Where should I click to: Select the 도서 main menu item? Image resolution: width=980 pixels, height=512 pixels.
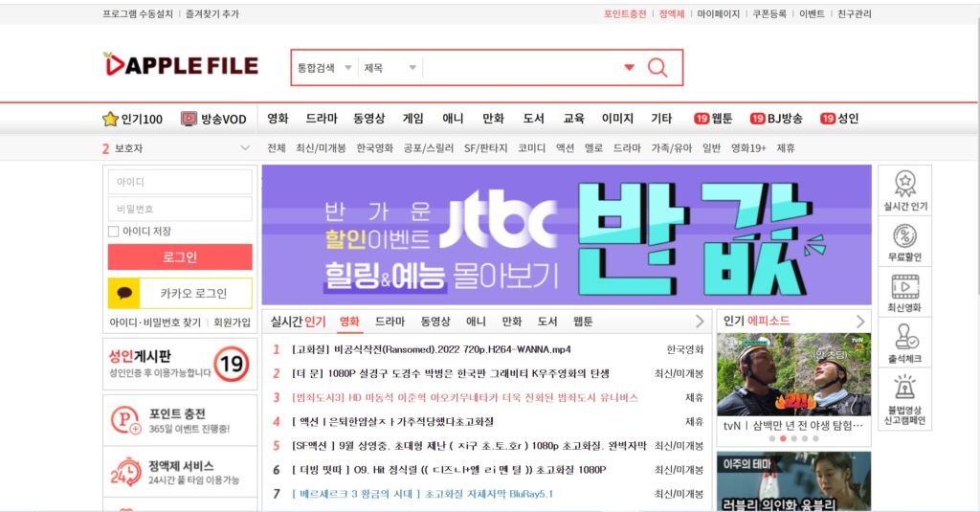point(533,118)
